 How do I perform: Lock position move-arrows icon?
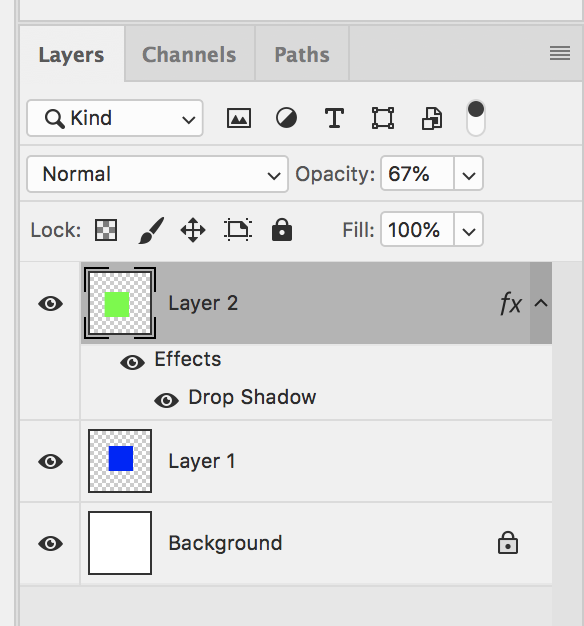click(x=193, y=230)
